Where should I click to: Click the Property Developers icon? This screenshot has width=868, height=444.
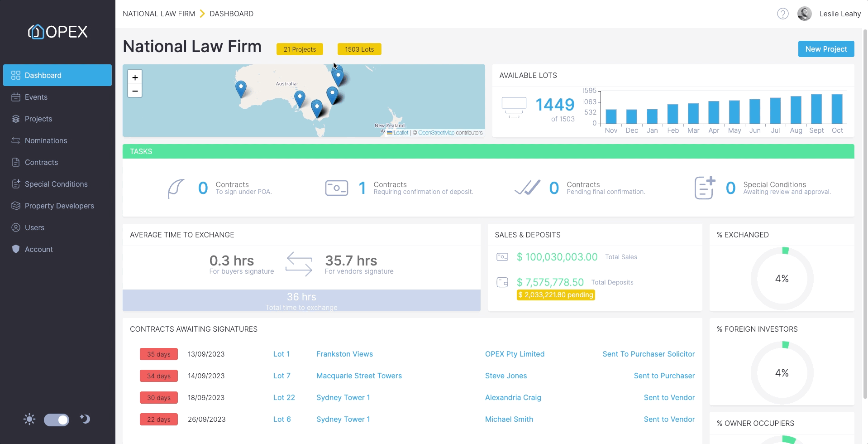coord(16,206)
